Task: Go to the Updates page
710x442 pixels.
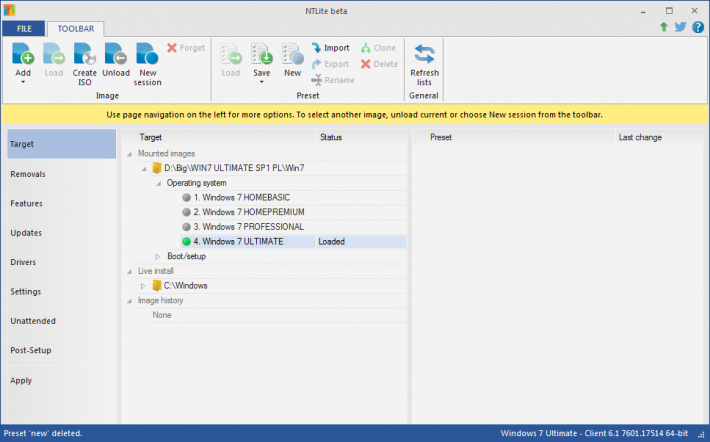Action: [x=62, y=233]
